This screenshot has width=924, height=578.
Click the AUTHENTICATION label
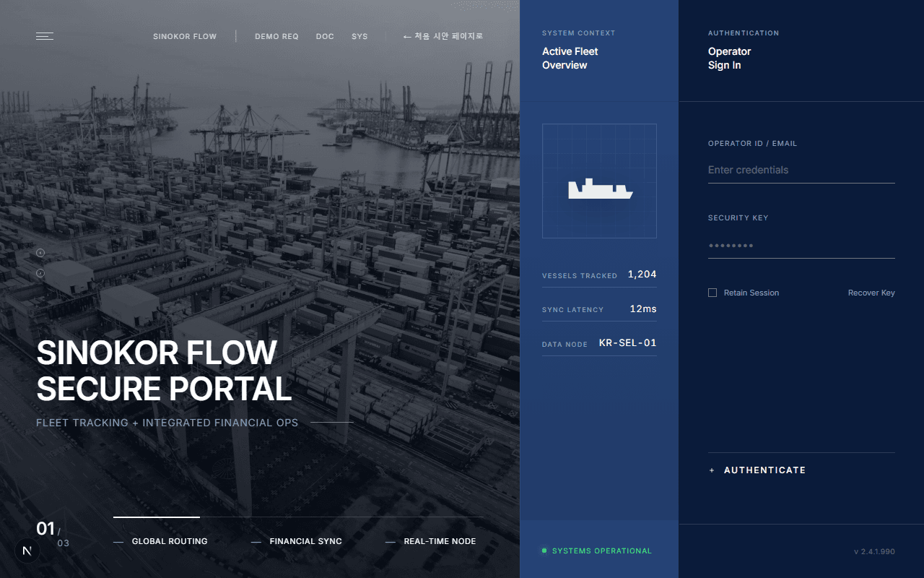744,33
